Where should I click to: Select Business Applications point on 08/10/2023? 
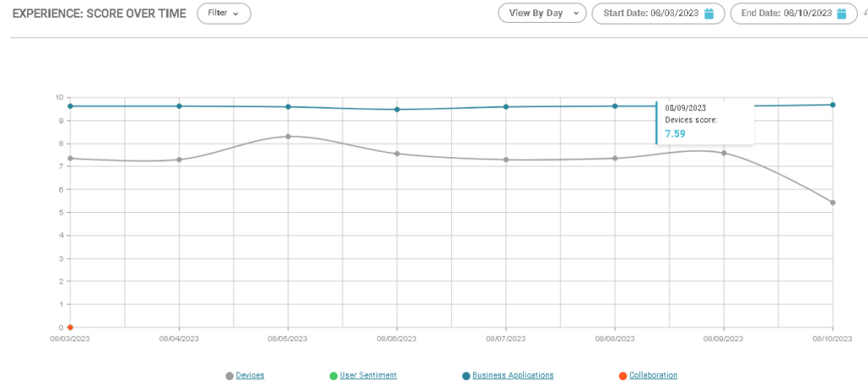coord(833,105)
